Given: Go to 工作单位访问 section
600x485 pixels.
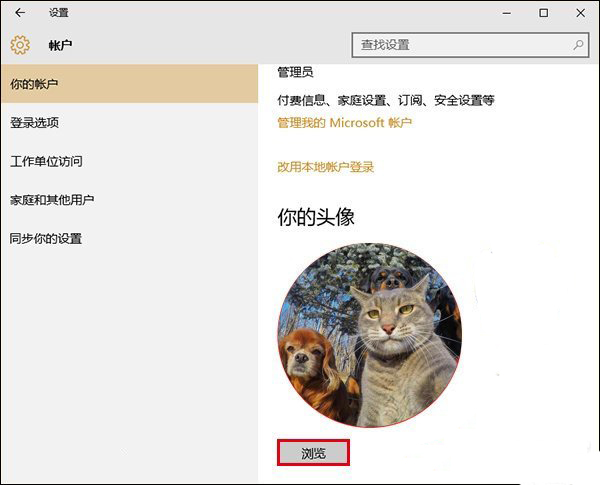Looking at the screenshot, I should [46, 161].
